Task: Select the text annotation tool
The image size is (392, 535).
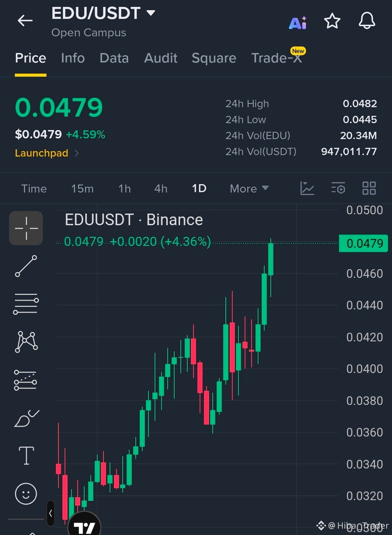Action: click(x=26, y=455)
